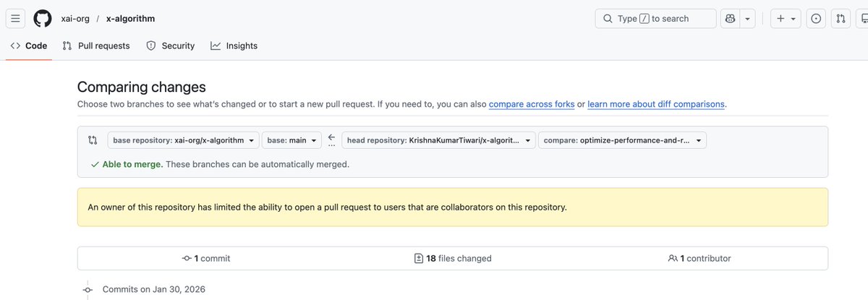Click the yellow collaborator restriction notice
868x300 pixels.
tap(453, 207)
